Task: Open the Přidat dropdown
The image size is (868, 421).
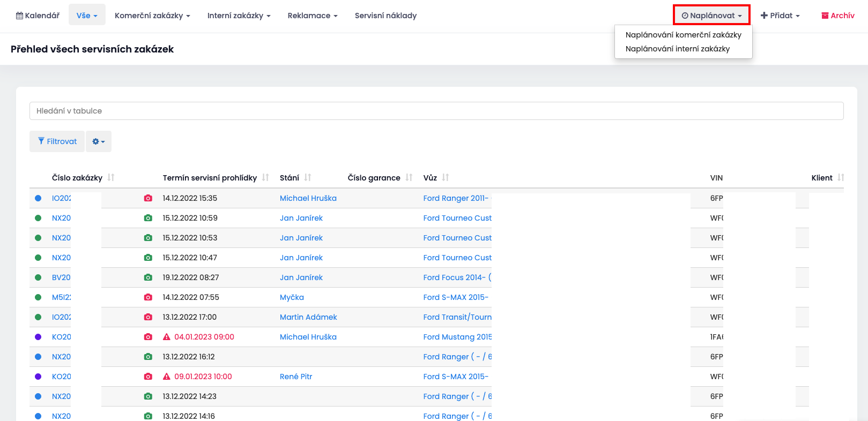Action: tap(780, 16)
